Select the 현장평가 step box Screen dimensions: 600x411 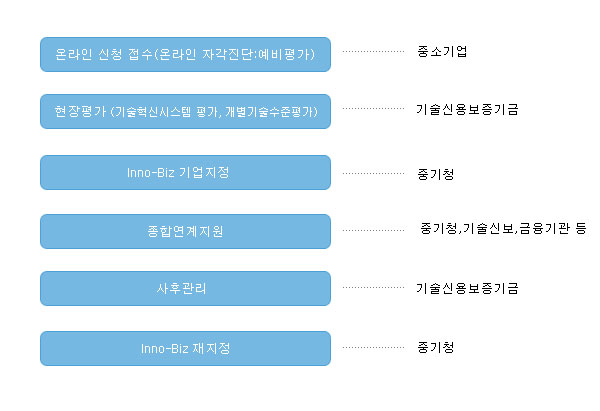tap(185, 111)
